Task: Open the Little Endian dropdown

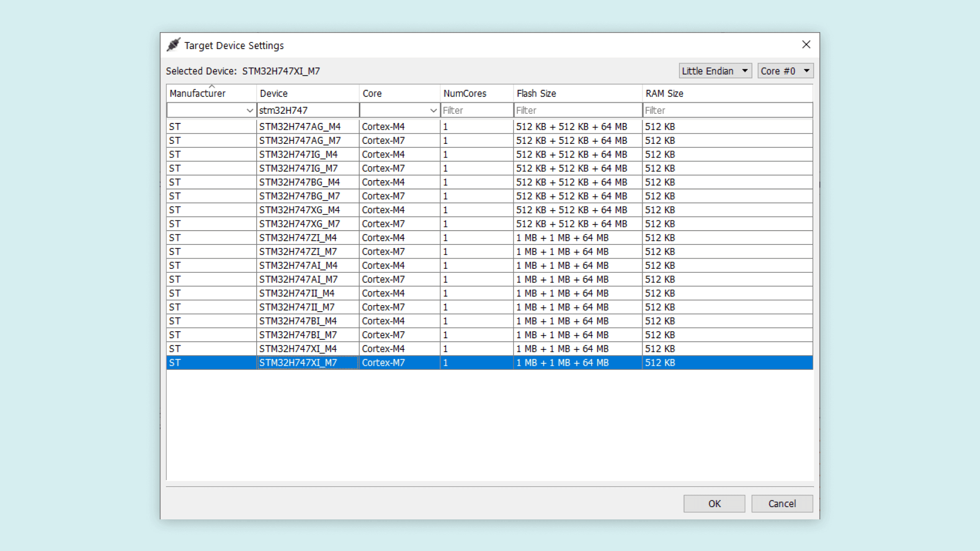Action: click(715, 71)
